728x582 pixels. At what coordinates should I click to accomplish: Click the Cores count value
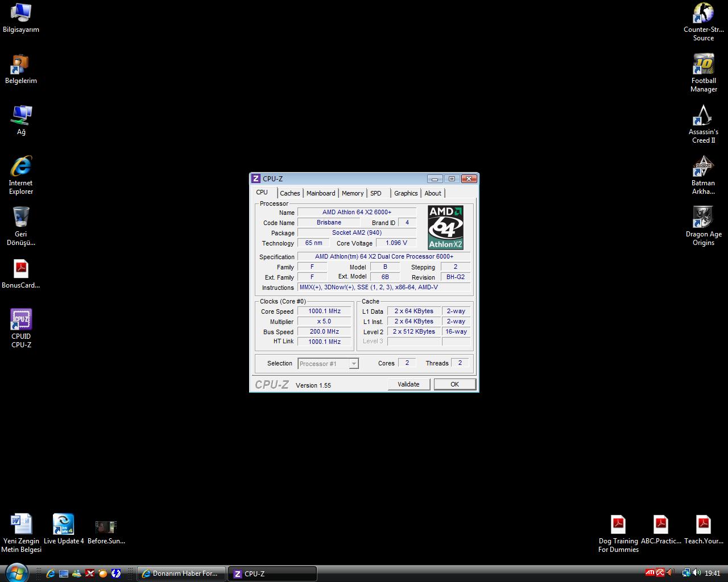click(407, 363)
